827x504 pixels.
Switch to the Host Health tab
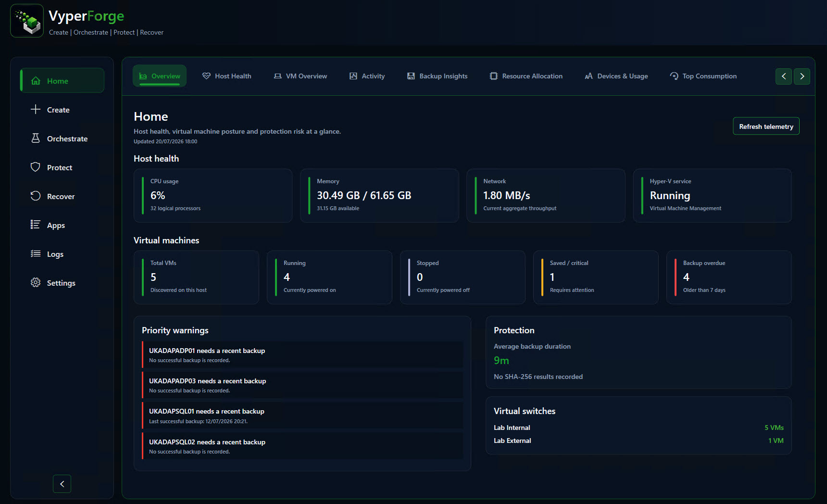coord(227,76)
